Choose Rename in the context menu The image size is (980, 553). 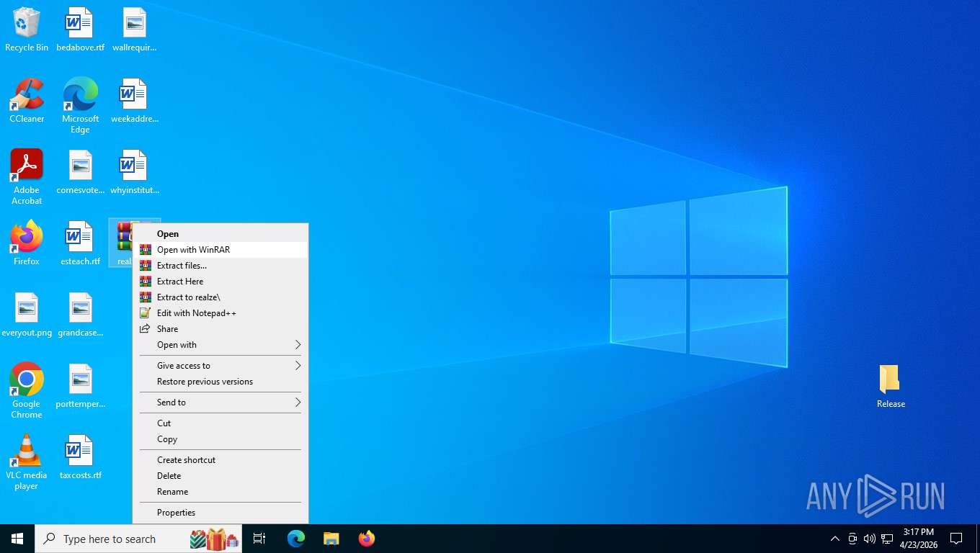tap(220, 492)
